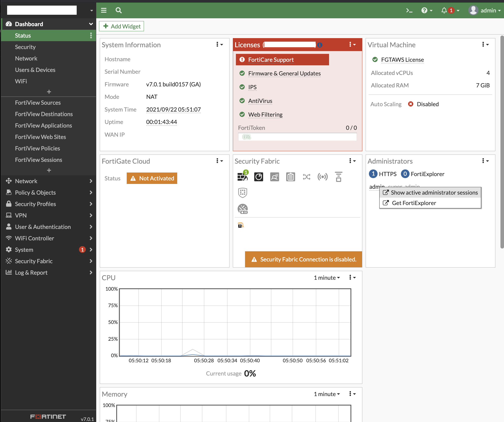Click the Security Fabric firewall icon
504x422 pixels.
tap(242, 177)
